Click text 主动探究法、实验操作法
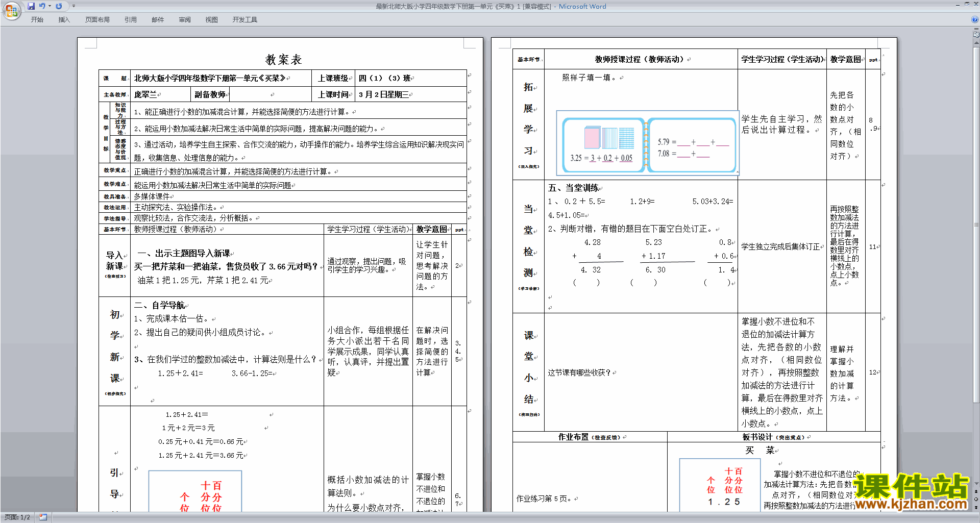 [x=176, y=208]
